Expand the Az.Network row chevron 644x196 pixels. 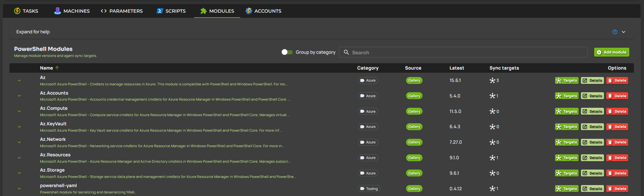click(19, 142)
